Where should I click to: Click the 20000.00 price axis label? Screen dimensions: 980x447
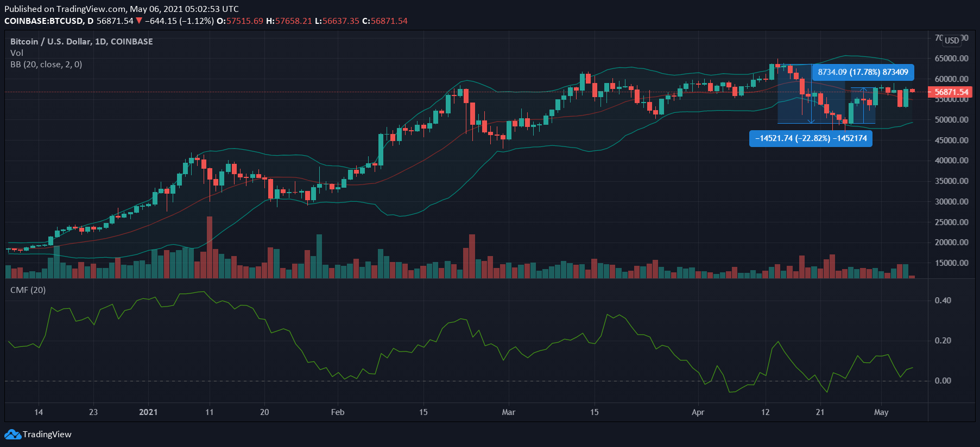951,242
